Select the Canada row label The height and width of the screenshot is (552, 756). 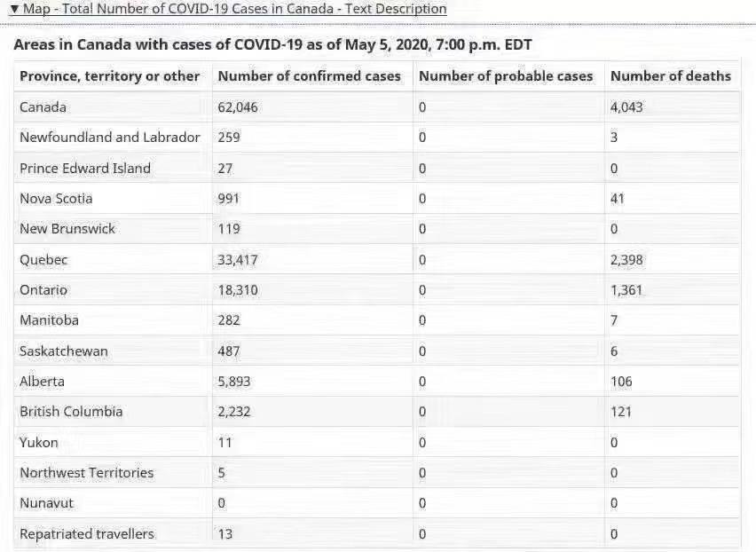pos(43,107)
